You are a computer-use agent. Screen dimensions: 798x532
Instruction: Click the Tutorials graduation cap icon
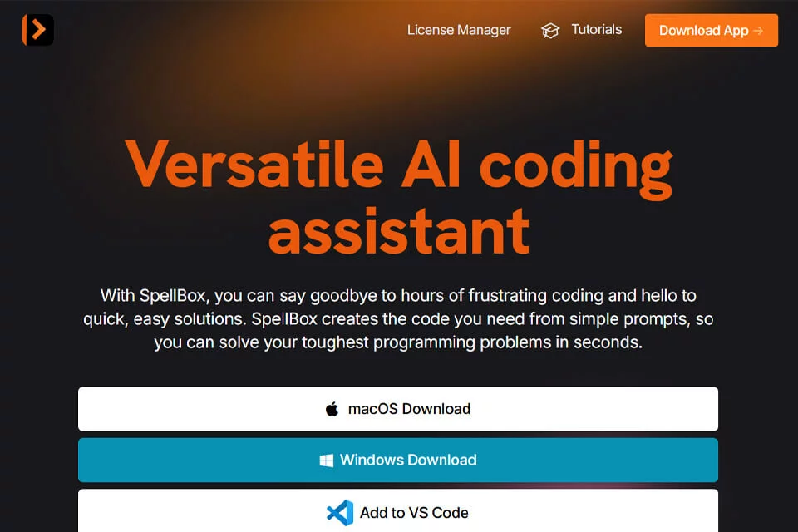[x=550, y=31]
